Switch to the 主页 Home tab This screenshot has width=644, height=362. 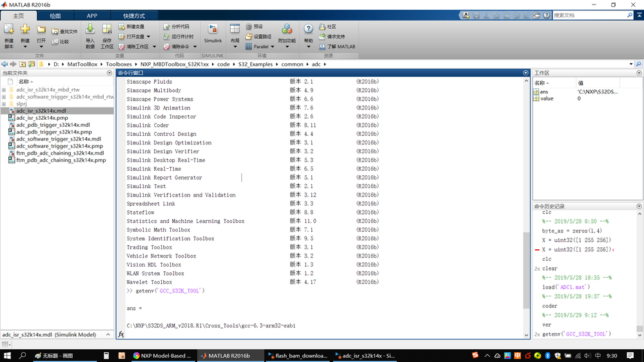coord(19,15)
